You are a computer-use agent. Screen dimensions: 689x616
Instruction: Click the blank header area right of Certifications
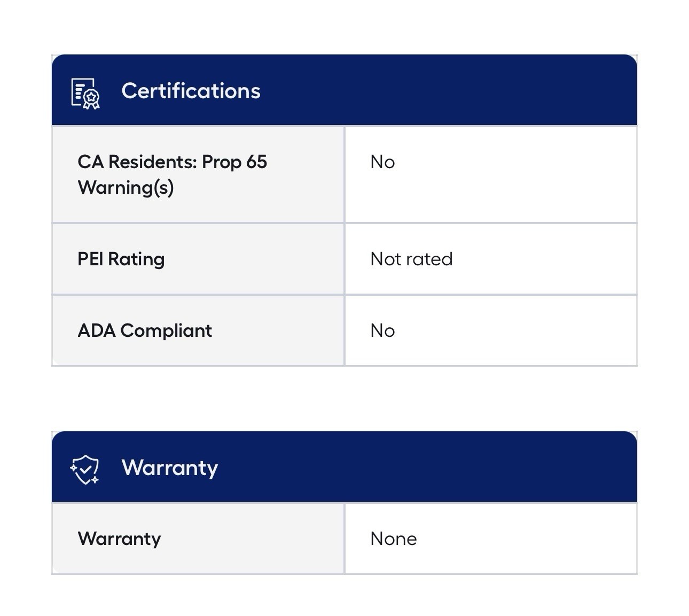pyautogui.click(x=449, y=90)
